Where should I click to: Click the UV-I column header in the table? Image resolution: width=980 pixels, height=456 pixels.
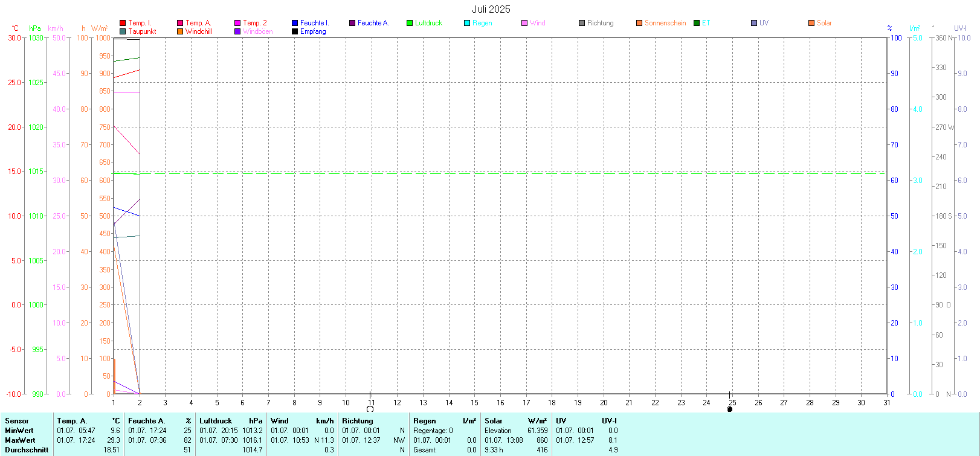click(610, 421)
